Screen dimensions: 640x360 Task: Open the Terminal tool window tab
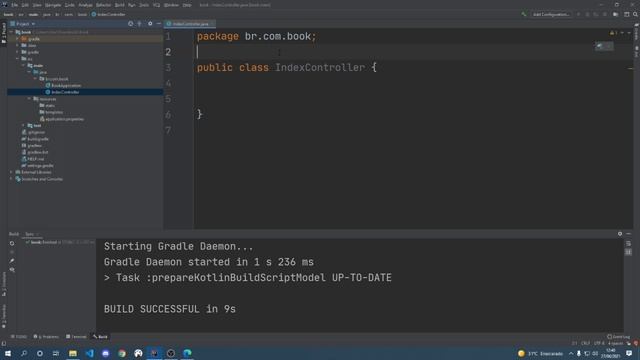click(x=76, y=337)
